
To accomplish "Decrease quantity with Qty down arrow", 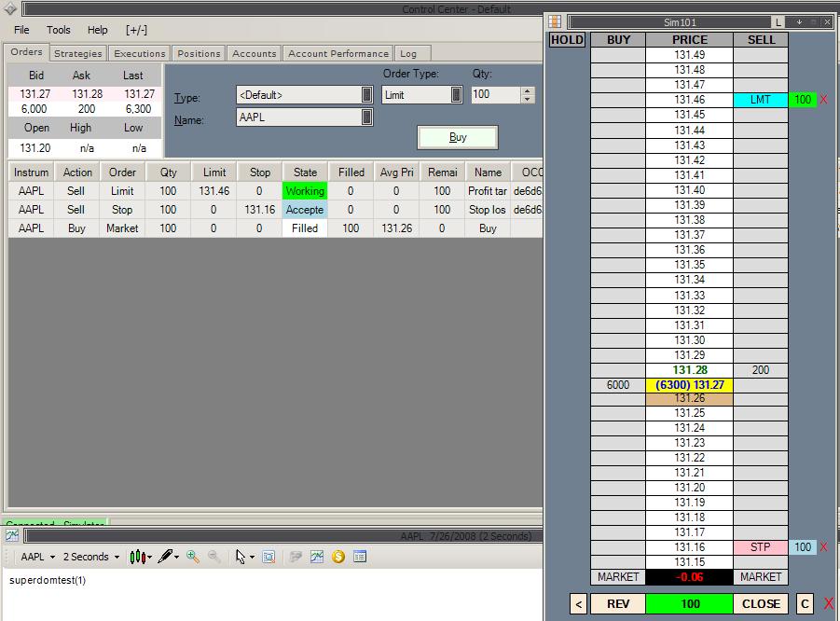I will coord(528,99).
